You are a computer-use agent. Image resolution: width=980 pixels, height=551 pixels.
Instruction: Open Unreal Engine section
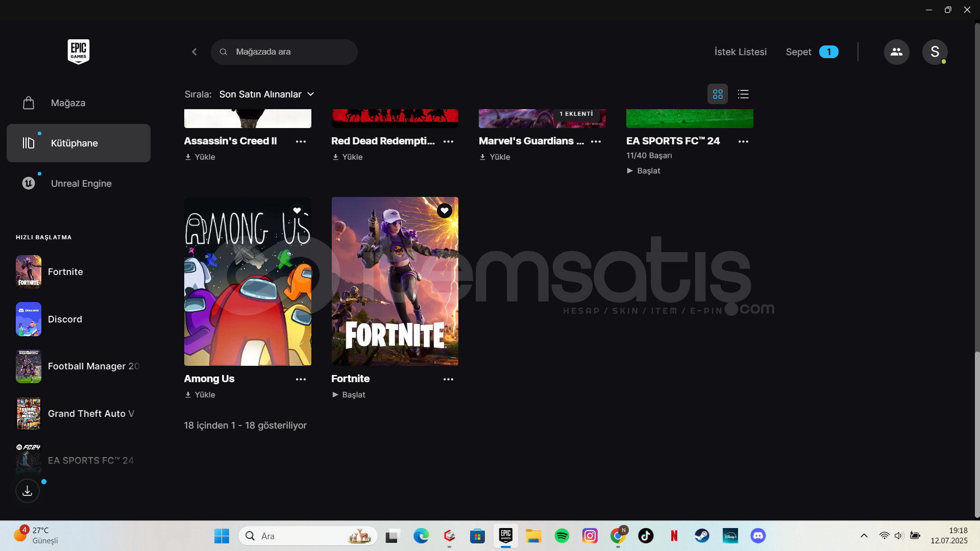[79, 184]
